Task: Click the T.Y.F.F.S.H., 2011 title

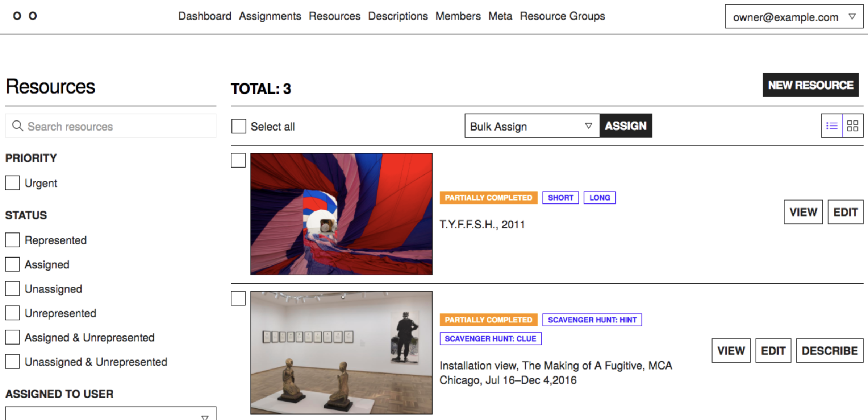Action: click(482, 225)
